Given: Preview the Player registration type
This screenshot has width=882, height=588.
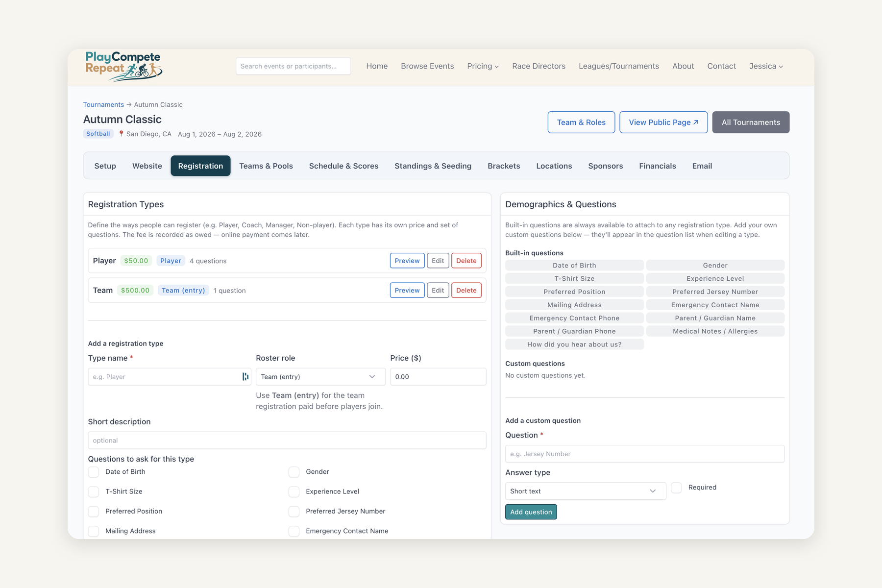Looking at the screenshot, I should 407,261.
